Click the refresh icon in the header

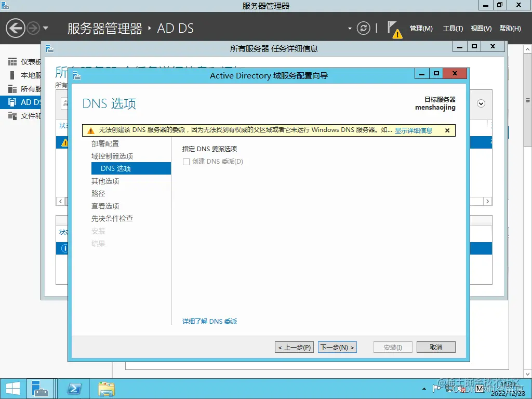[x=363, y=28]
